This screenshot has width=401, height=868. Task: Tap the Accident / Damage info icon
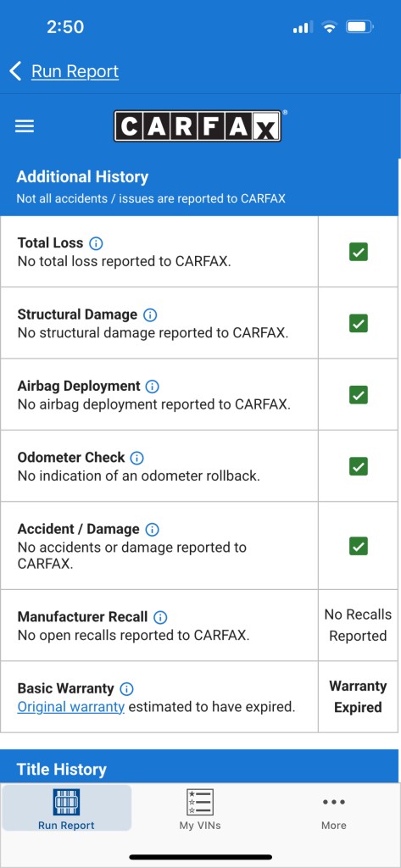click(x=152, y=529)
